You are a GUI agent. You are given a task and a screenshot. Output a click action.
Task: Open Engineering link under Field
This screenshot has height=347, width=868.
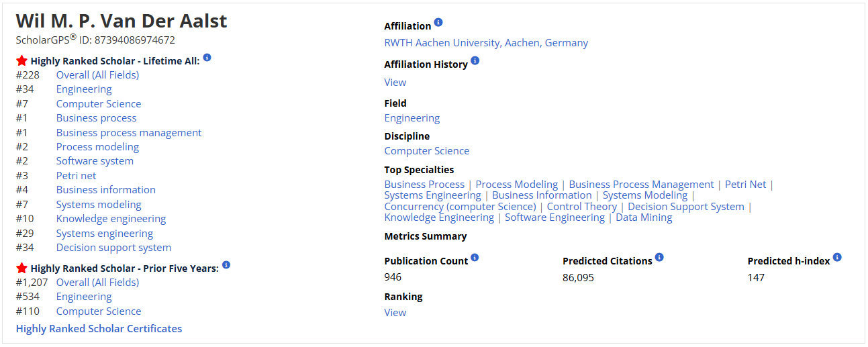click(412, 118)
